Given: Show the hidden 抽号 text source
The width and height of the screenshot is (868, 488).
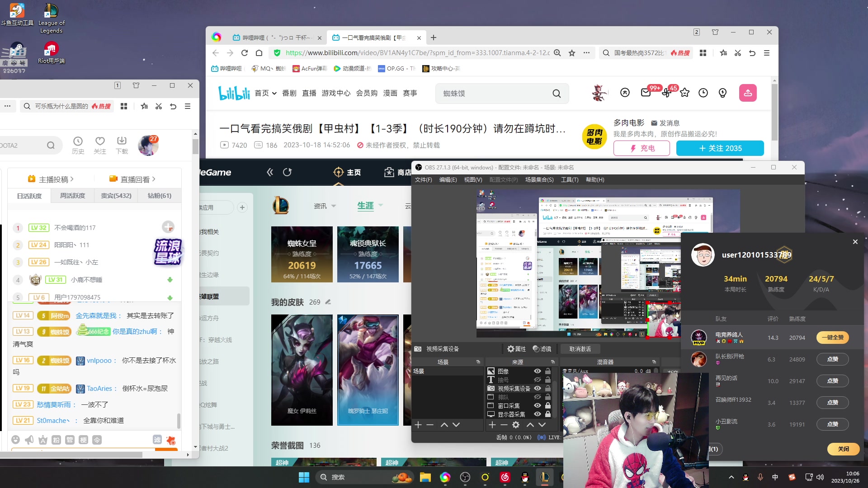Looking at the screenshot, I should coord(538,380).
